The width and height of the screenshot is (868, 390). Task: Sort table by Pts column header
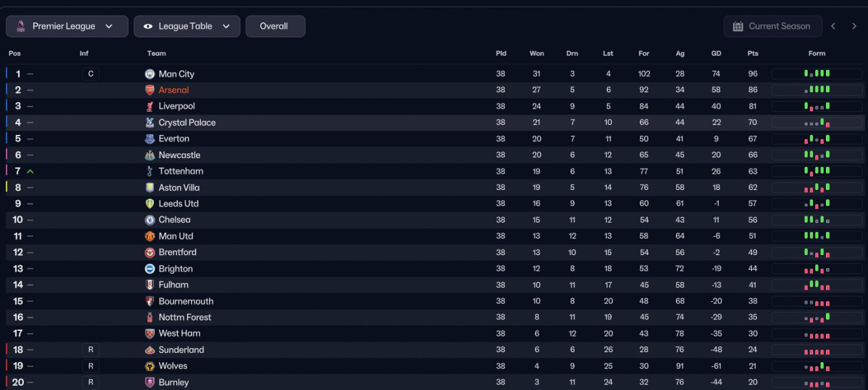753,54
